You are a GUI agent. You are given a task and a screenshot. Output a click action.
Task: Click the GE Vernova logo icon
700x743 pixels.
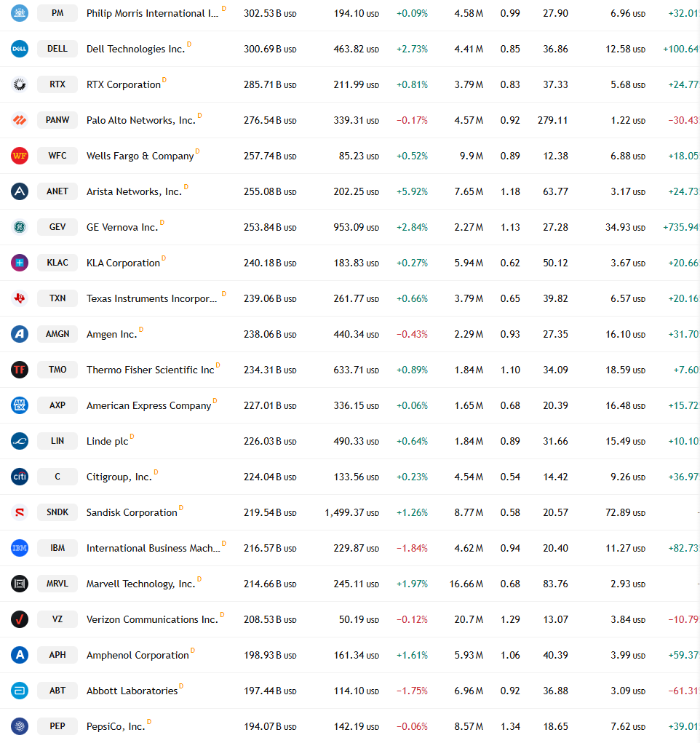point(20,227)
